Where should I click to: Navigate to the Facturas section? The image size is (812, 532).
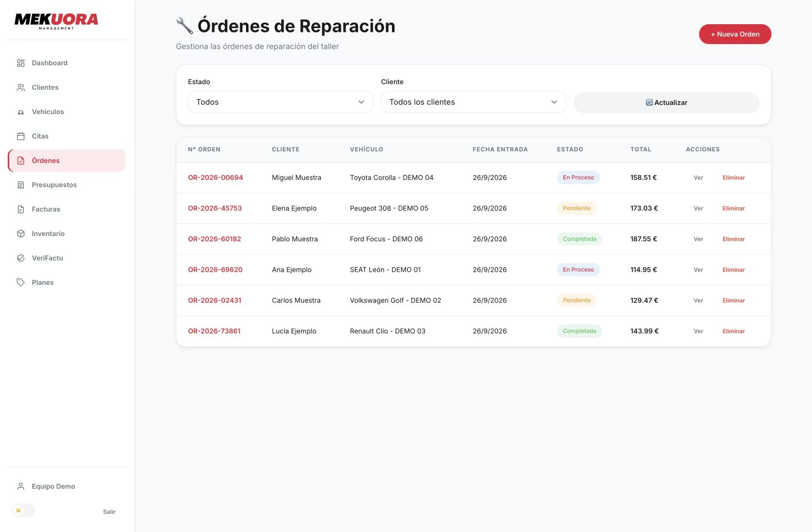coord(67,209)
